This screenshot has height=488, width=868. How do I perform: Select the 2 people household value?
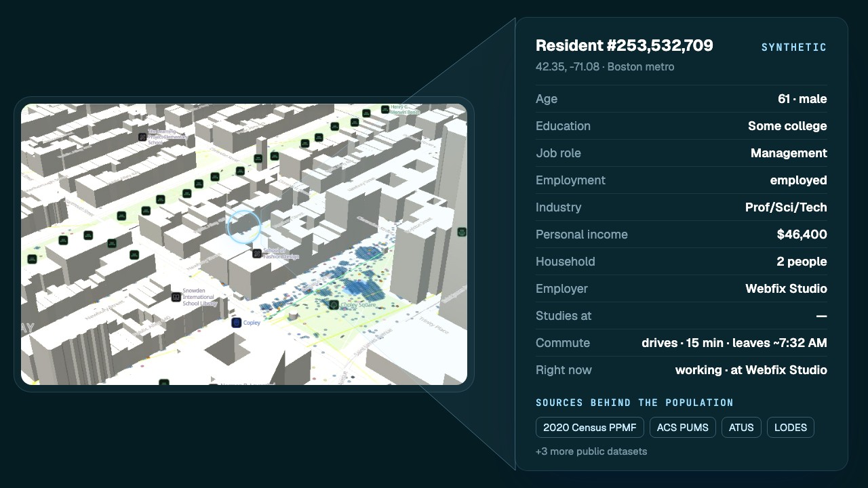(802, 262)
